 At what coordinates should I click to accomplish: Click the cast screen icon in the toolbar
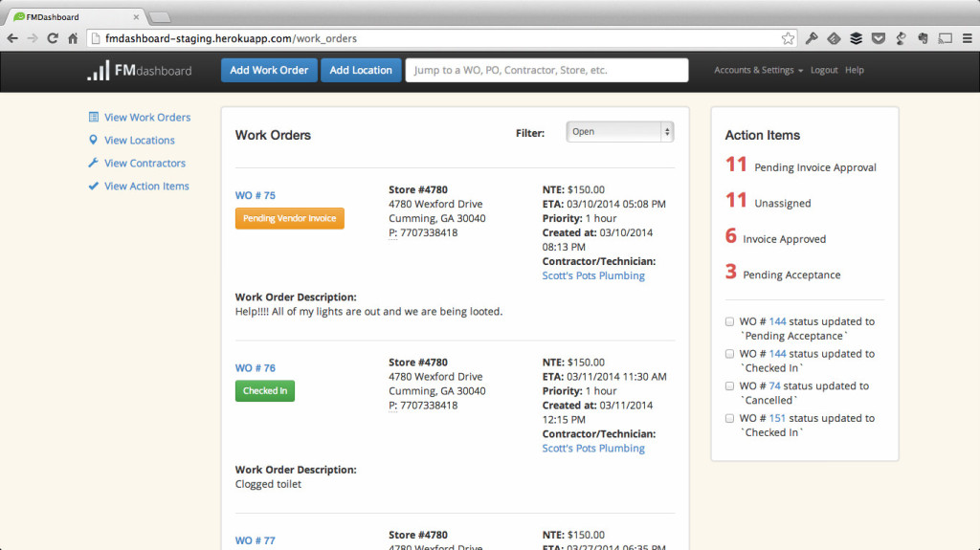click(x=945, y=39)
